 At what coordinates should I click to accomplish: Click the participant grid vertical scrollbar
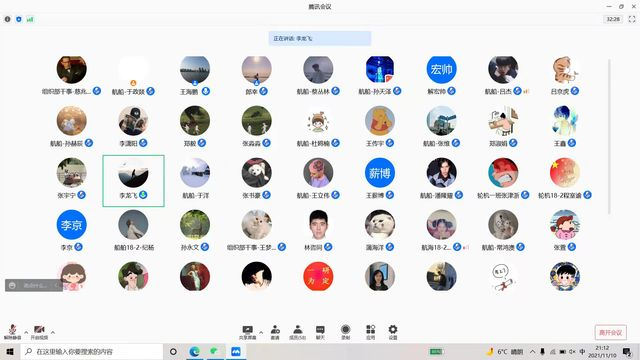(x=609, y=137)
